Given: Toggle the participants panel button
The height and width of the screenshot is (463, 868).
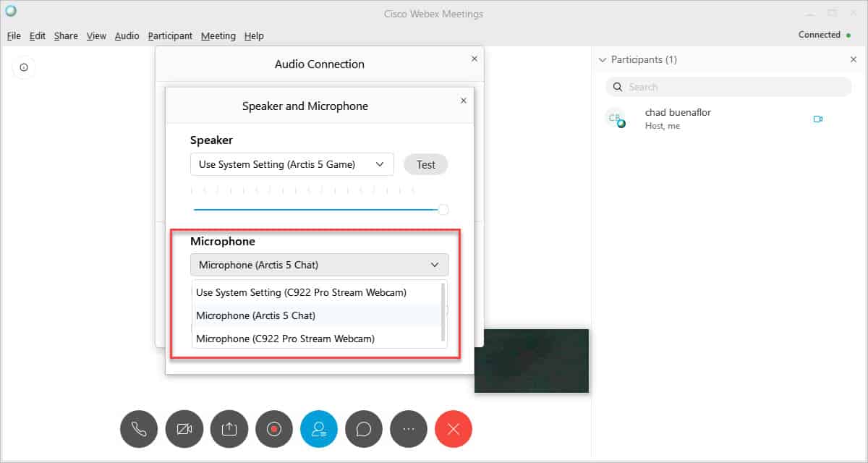Looking at the screenshot, I should click(x=319, y=429).
